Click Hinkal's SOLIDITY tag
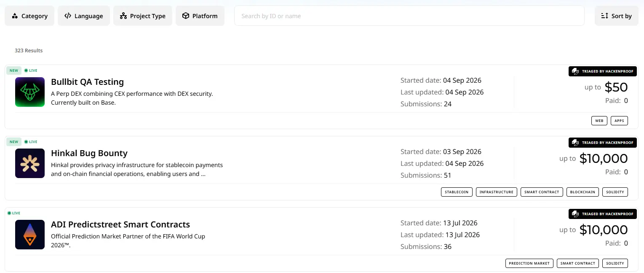The width and height of the screenshot is (644, 273). (x=615, y=192)
